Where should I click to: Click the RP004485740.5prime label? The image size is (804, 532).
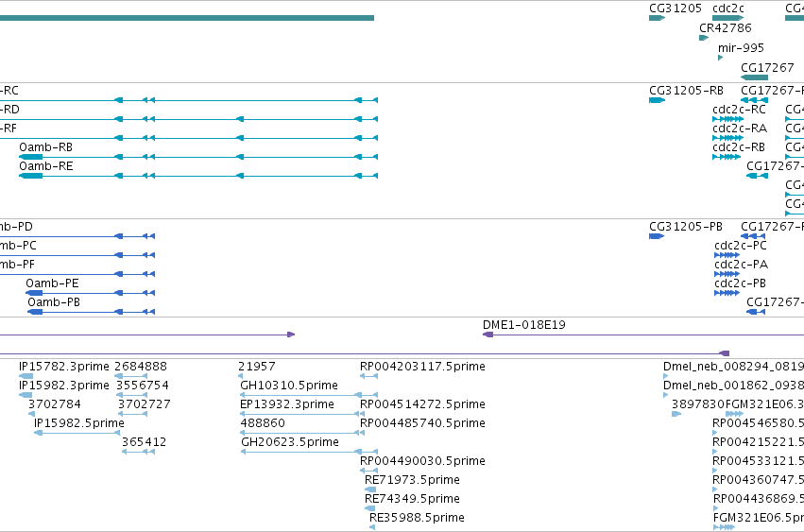[422, 423]
